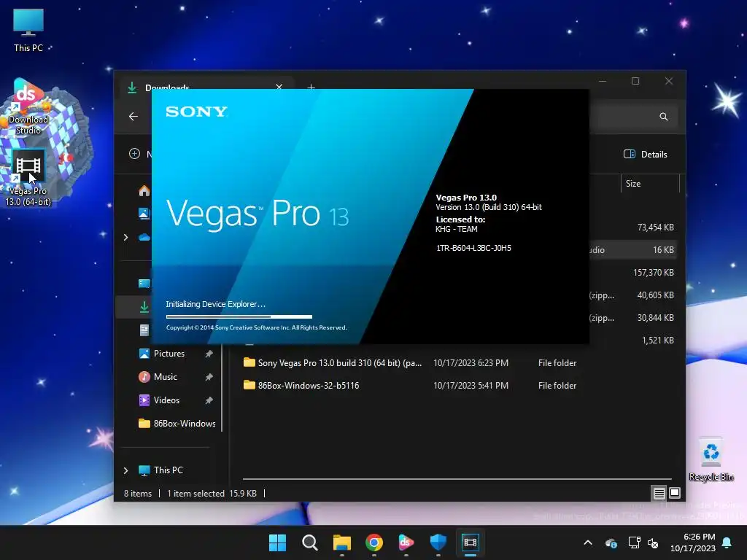Maximize the File Explorer window

[x=635, y=81]
